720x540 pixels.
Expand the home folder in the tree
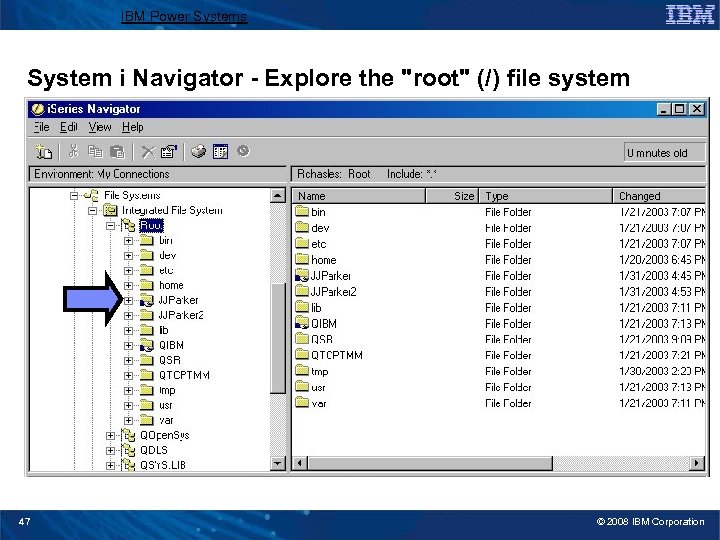[x=129, y=286]
